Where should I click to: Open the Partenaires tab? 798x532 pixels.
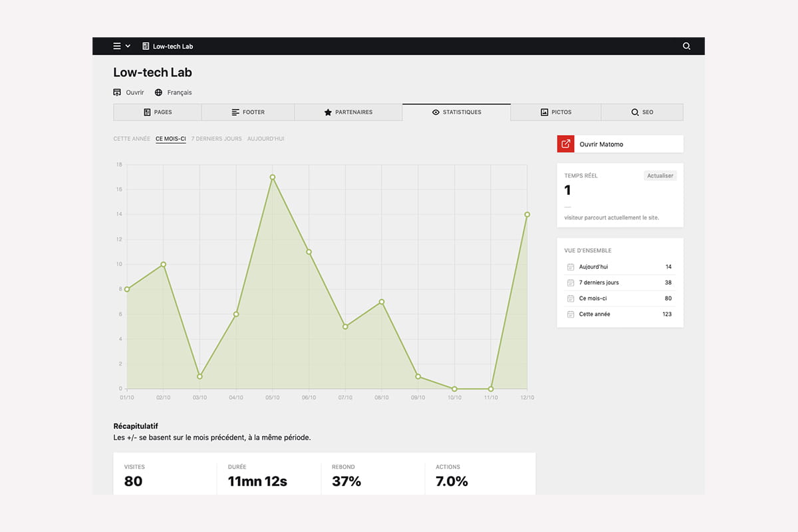pyautogui.click(x=348, y=112)
